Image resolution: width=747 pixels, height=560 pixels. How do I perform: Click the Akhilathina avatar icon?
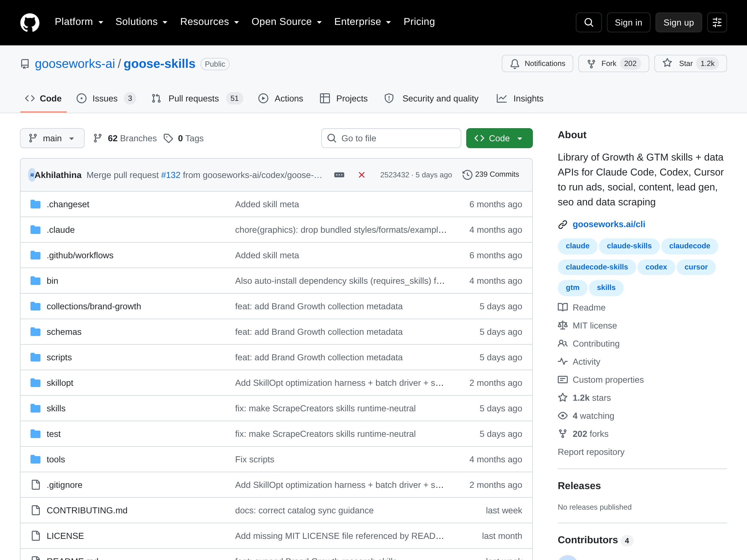[x=32, y=175]
